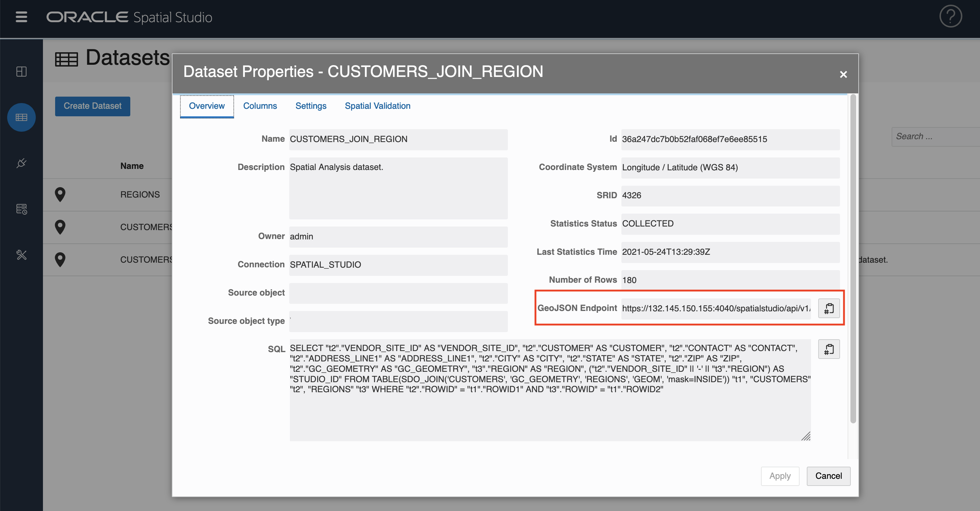
Task: Open the Tools wrench sidebar icon
Action: click(21, 254)
